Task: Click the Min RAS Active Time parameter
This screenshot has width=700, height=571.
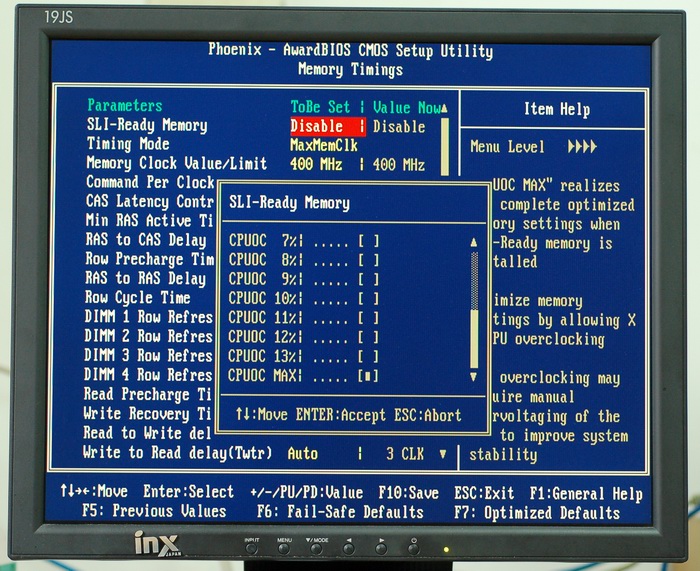Action: tap(150, 221)
